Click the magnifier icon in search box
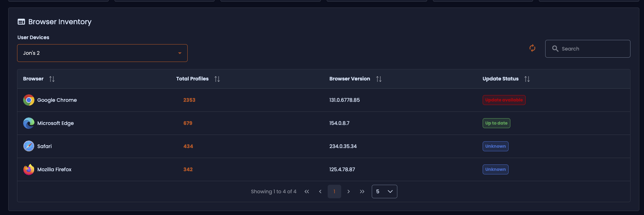Viewport: 644px width, 215px height. click(x=555, y=49)
